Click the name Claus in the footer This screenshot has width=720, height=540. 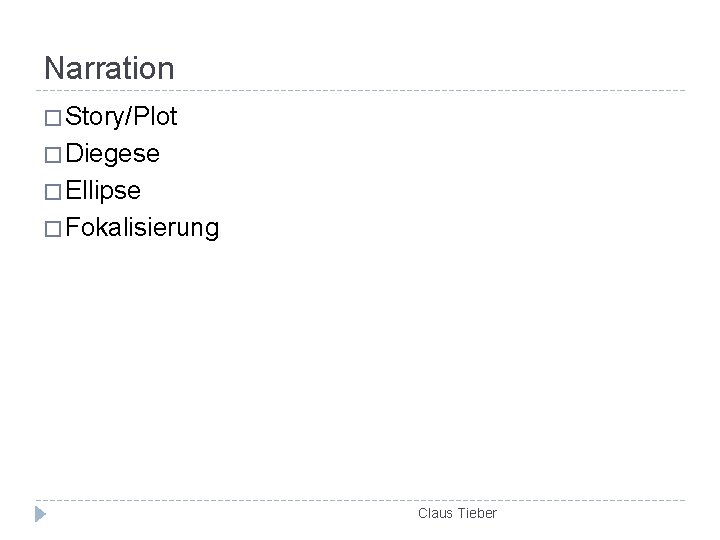pyautogui.click(x=435, y=513)
